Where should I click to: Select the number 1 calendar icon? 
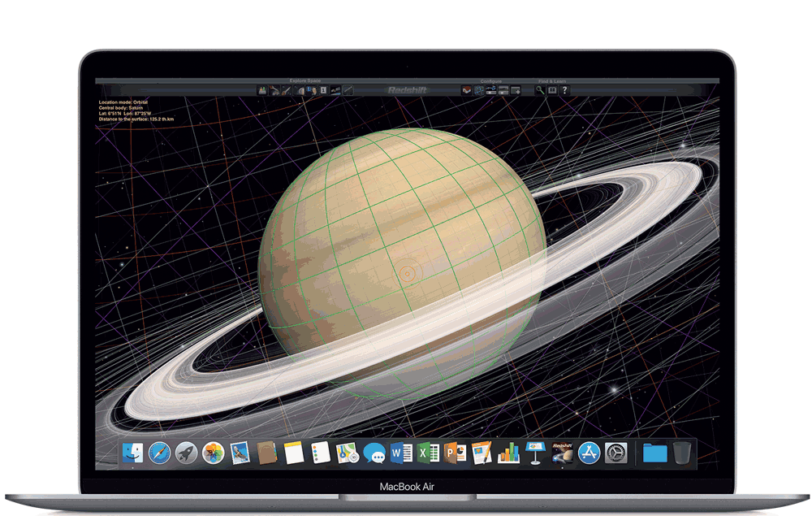(x=323, y=90)
